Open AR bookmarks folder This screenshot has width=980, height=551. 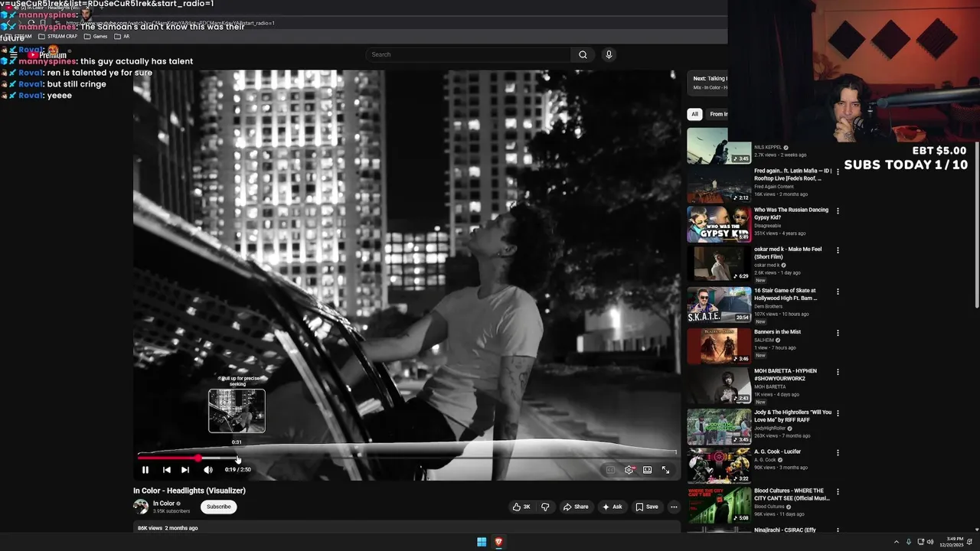(x=122, y=36)
